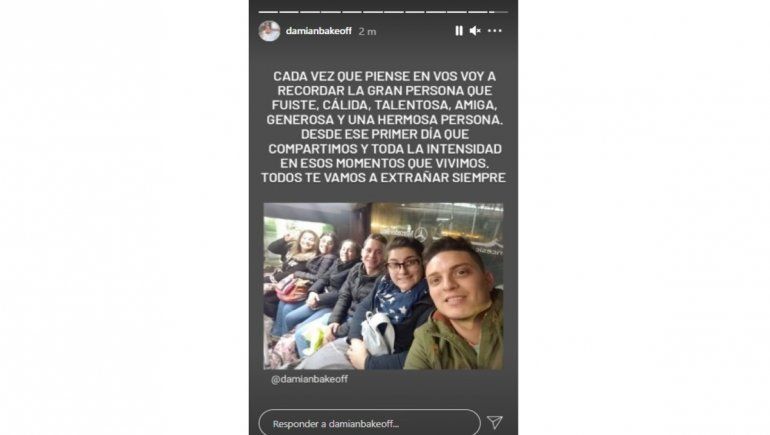Select the eleventh story progress segment
This screenshot has width=770, height=435.
[478, 12]
